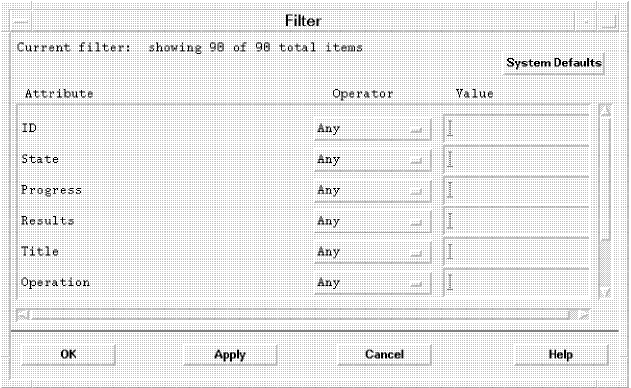
Task: Click the Apply button
Action: [x=230, y=355]
